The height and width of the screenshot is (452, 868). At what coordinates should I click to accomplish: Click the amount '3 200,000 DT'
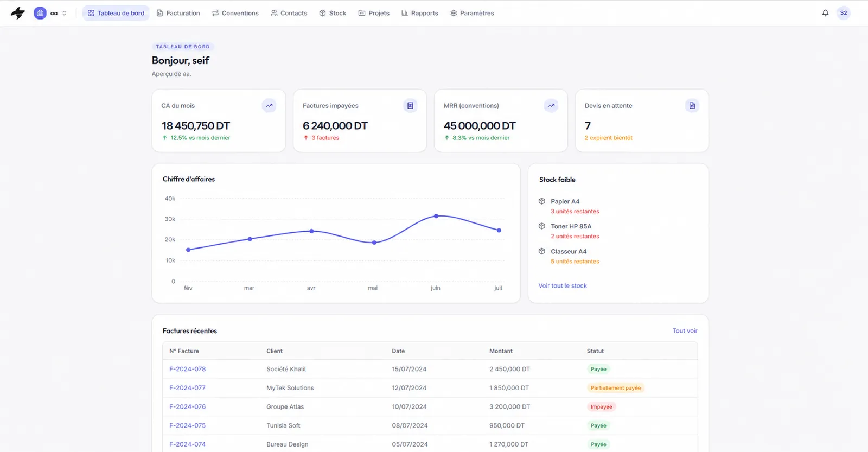pyautogui.click(x=509, y=407)
